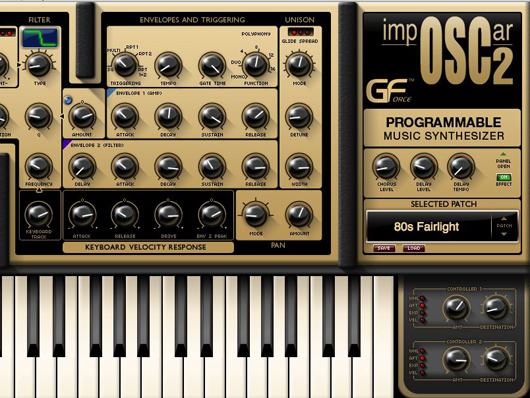Viewport: 530px width, 398px height.
Task: Click the velocity response Release knob
Action: coord(125,215)
